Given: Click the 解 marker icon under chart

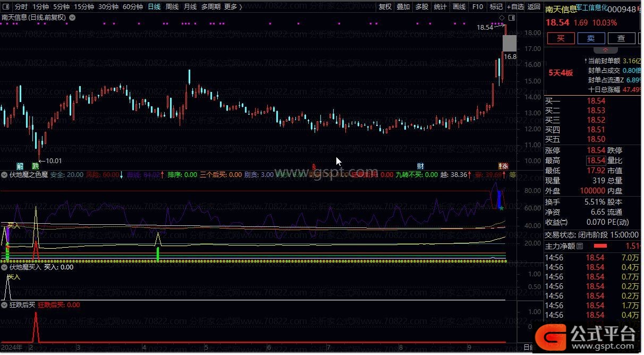Looking at the screenshot, I should [20, 166].
